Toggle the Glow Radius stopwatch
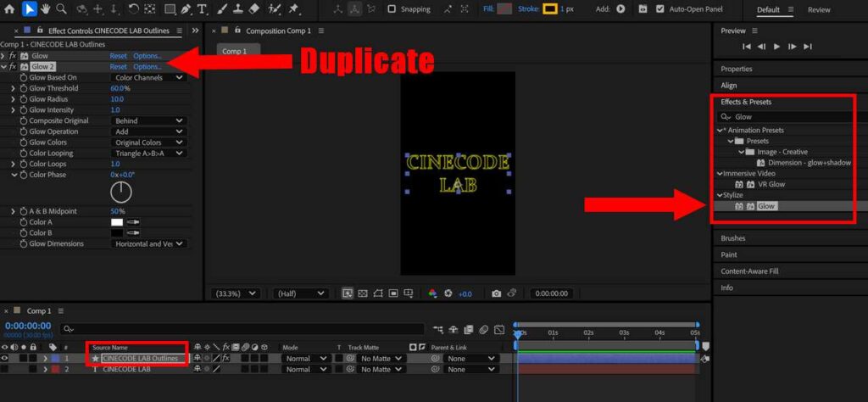 point(24,99)
